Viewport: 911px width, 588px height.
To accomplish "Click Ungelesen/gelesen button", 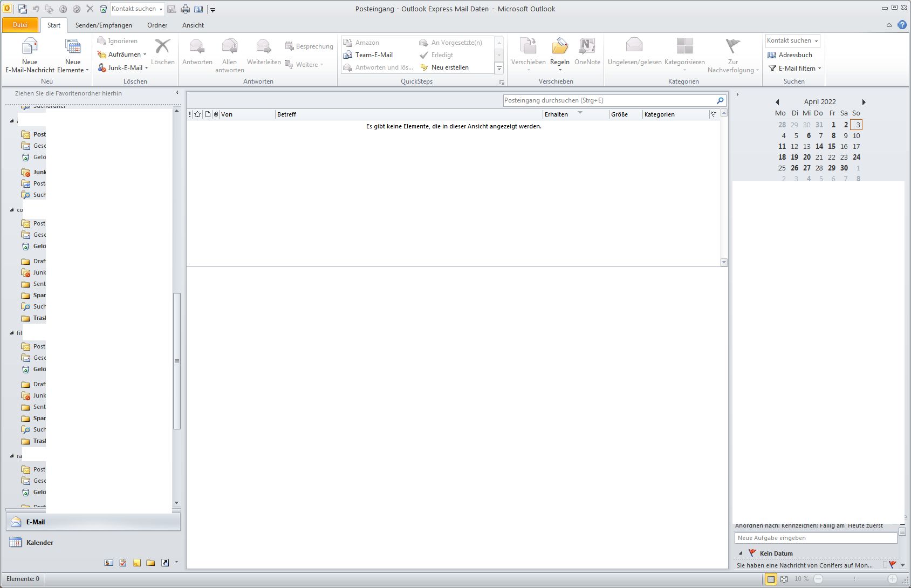I will pos(634,52).
